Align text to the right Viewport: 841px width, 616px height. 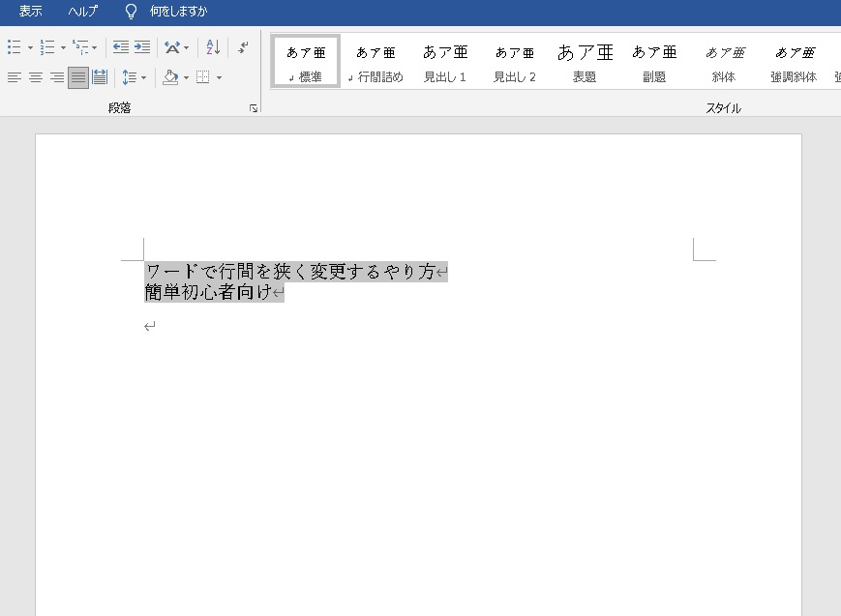click(x=57, y=77)
